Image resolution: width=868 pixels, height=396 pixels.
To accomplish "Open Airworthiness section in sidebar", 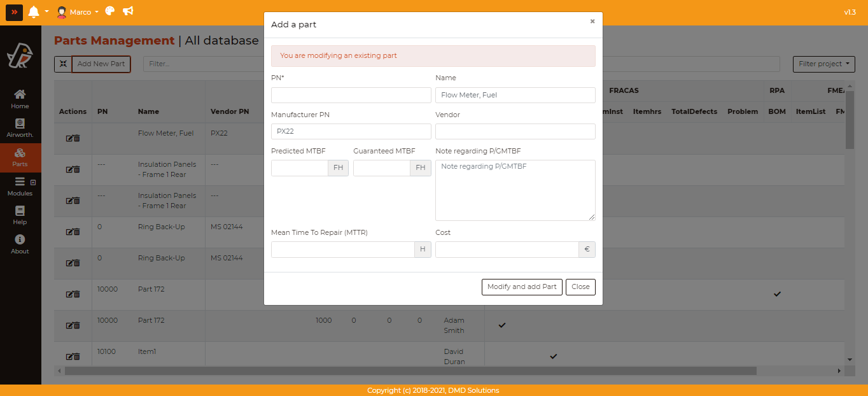I will coord(20,128).
